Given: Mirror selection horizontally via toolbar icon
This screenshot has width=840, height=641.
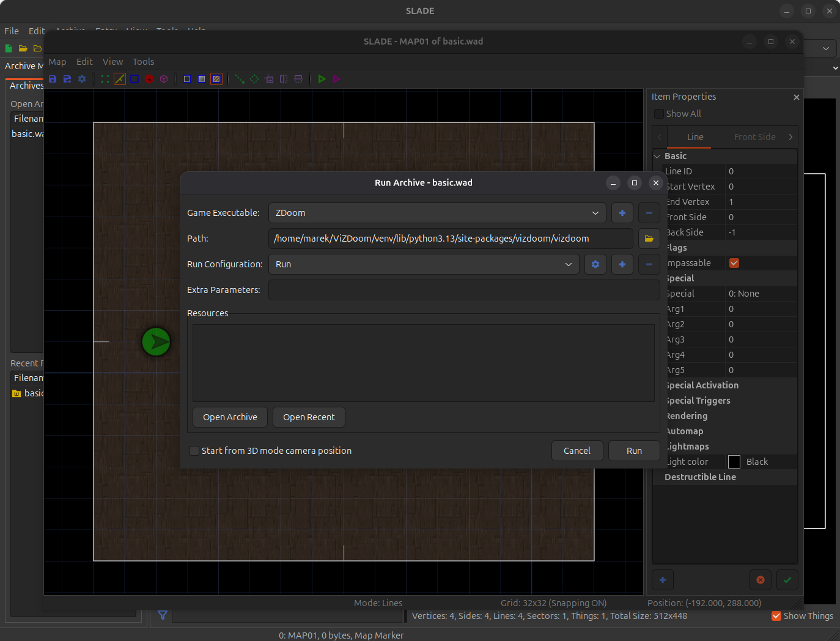Looking at the screenshot, I should pos(284,79).
